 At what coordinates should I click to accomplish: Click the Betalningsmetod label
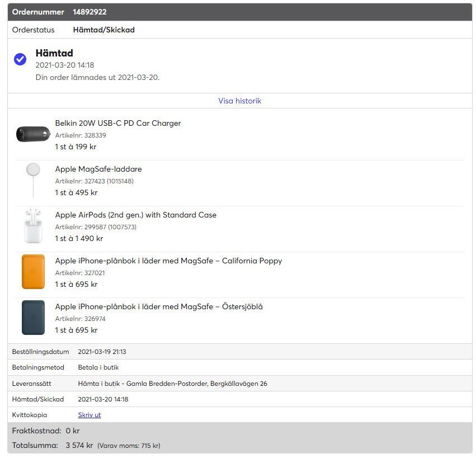[38, 367]
